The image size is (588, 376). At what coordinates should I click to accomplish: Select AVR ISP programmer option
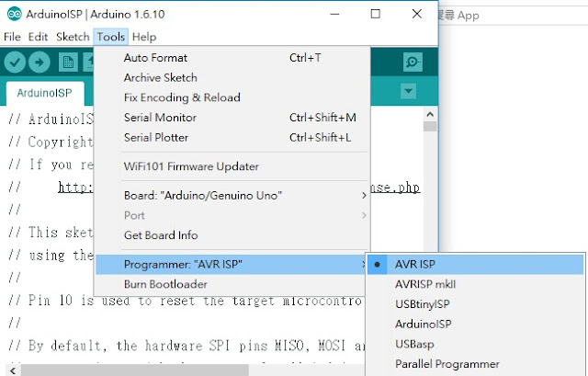coord(476,264)
